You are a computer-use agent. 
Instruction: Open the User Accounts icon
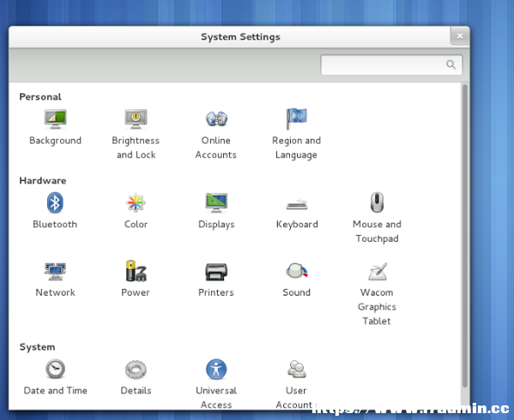(x=297, y=369)
